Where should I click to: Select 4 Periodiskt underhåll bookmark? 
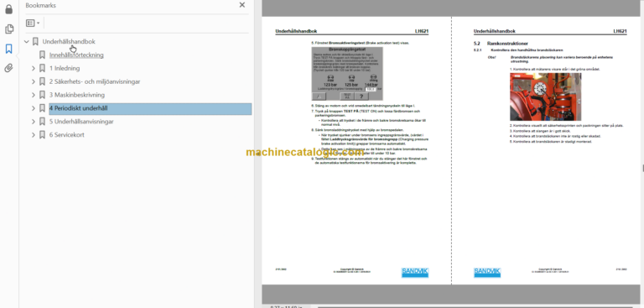point(150,108)
